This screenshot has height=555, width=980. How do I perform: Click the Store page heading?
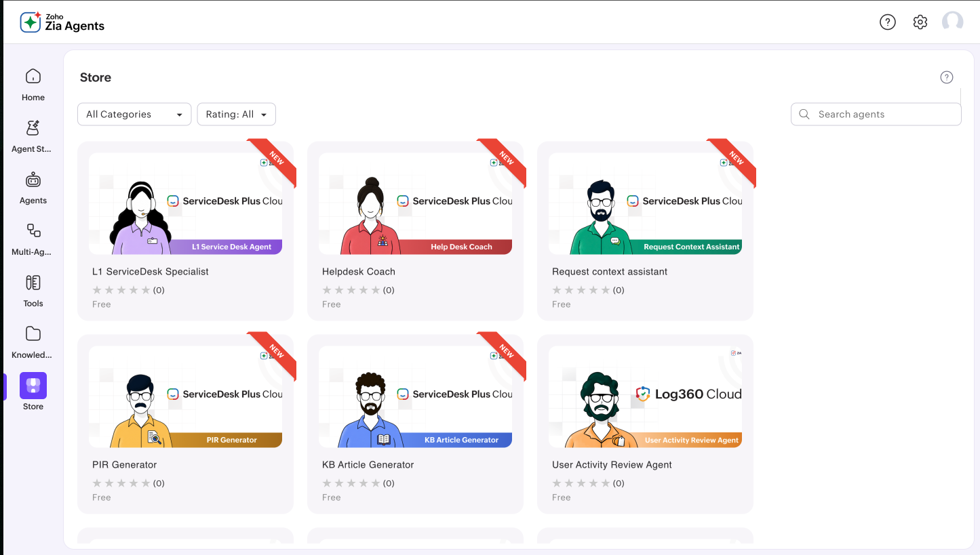pos(96,77)
